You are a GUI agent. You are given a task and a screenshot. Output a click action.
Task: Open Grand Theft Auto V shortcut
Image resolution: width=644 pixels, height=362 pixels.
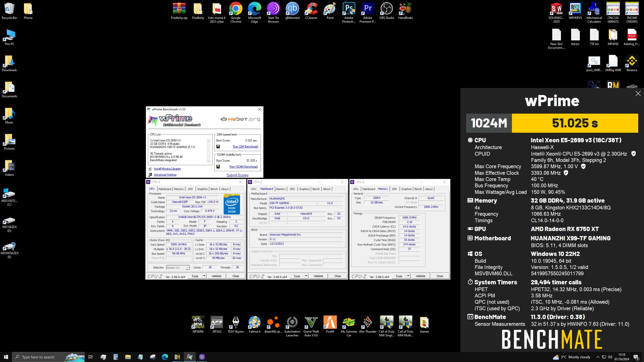311,326
